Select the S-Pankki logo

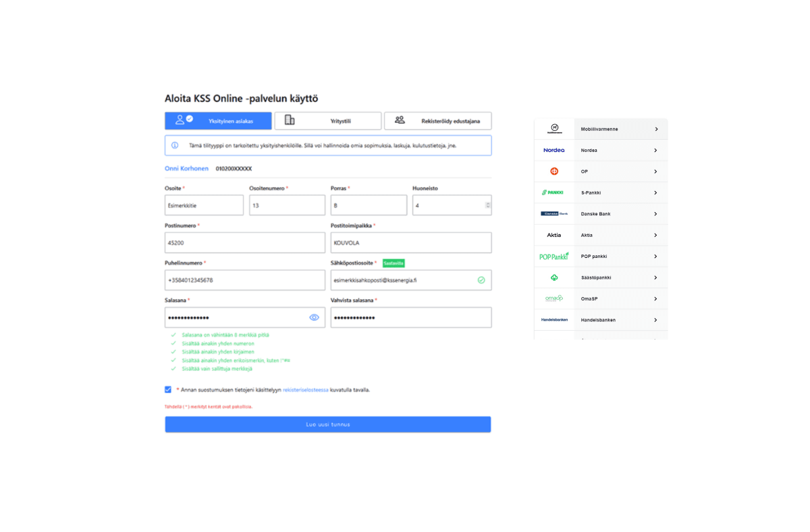coord(553,192)
